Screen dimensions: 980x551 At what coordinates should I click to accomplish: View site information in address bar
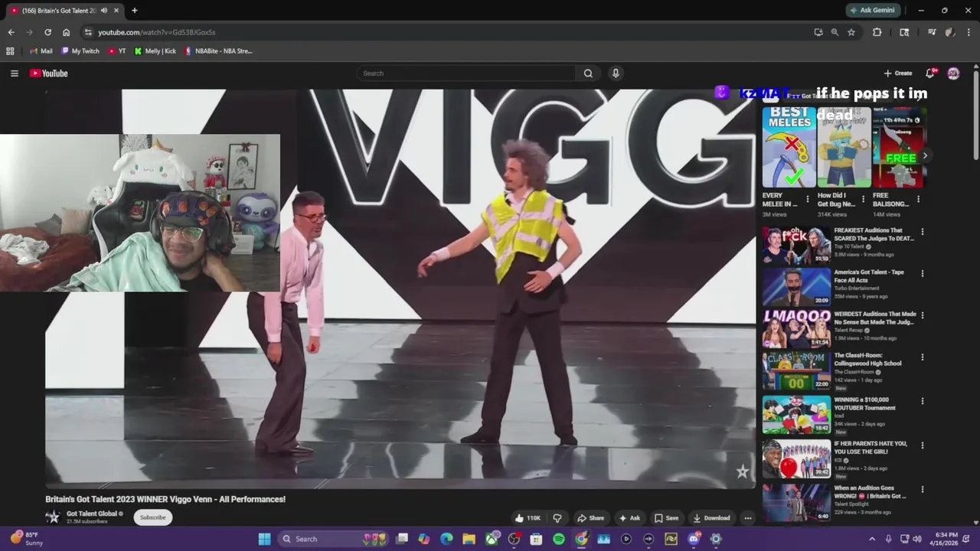[x=88, y=32]
